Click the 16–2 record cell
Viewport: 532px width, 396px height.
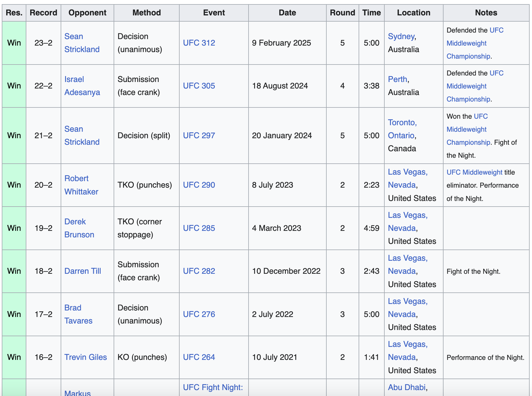[43, 357]
